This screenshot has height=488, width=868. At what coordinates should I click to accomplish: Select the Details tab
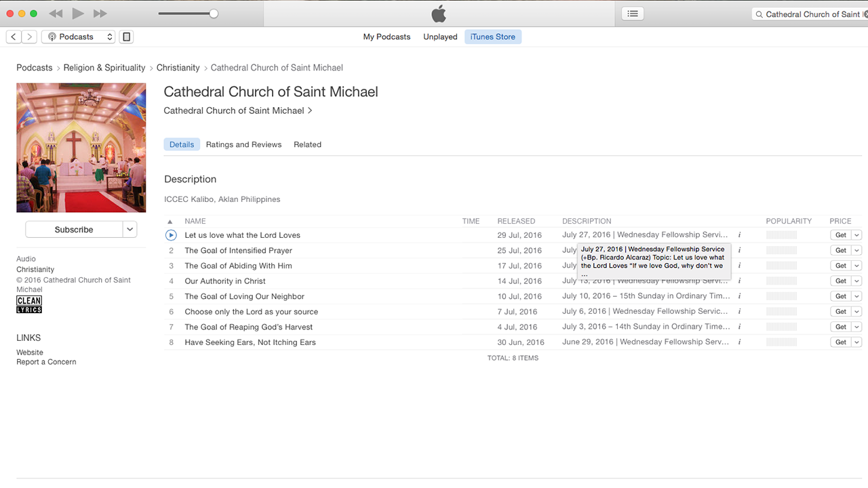pyautogui.click(x=182, y=144)
